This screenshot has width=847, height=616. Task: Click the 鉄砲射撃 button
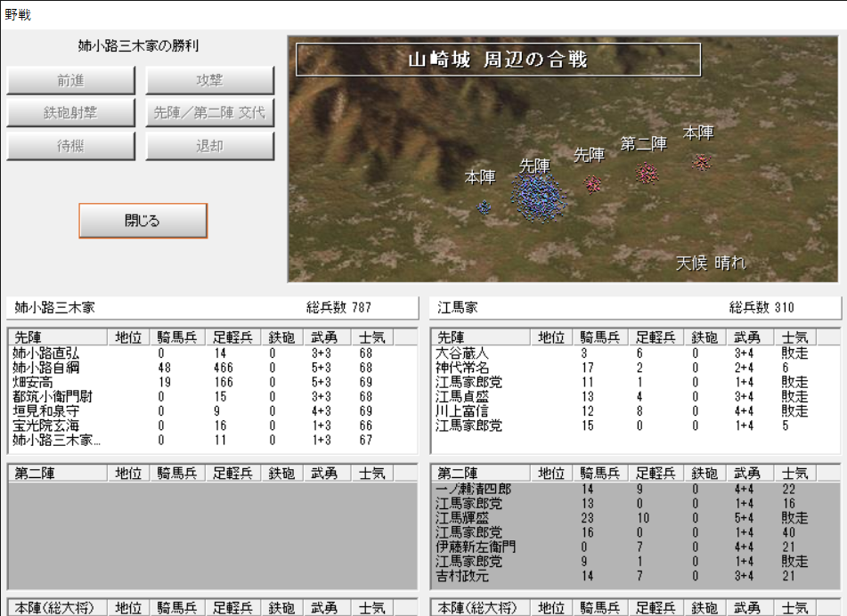[71, 113]
